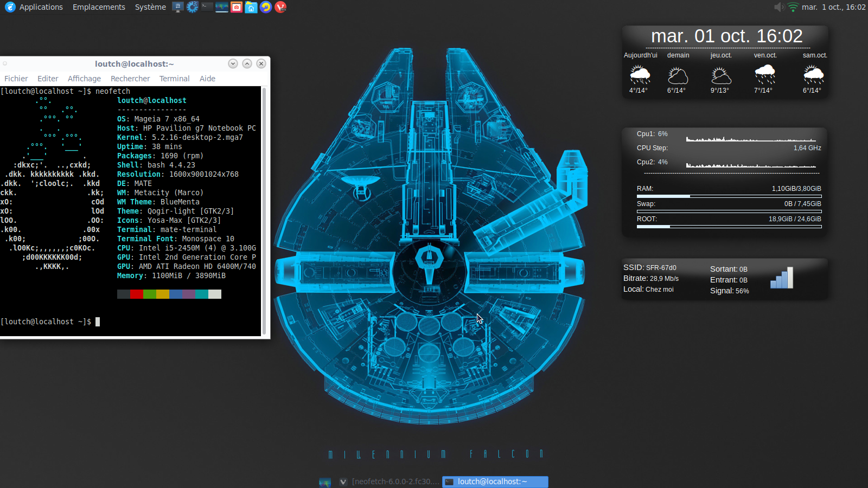Open the clock showing mar. 1 oct., 16:02

point(834,7)
